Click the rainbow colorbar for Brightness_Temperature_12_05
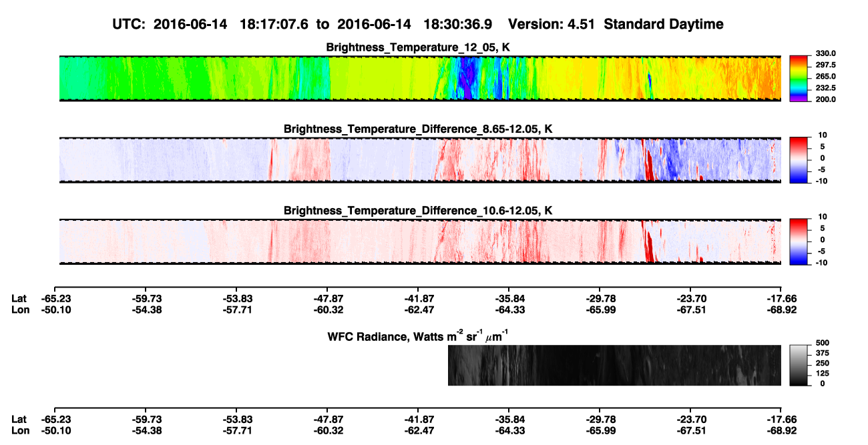 (799, 79)
